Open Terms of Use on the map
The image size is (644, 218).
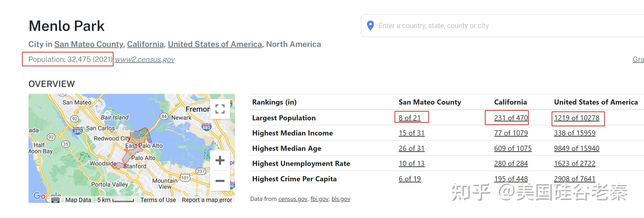(x=158, y=200)
